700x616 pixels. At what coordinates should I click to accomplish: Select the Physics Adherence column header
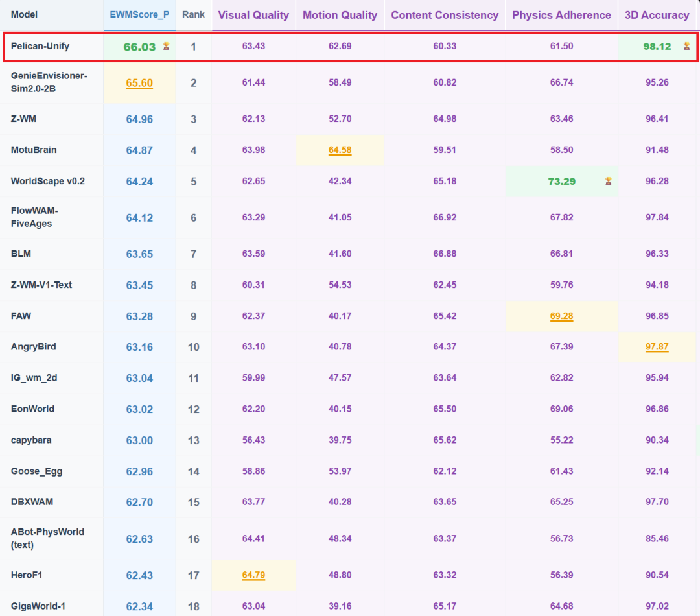coord(561,15)
